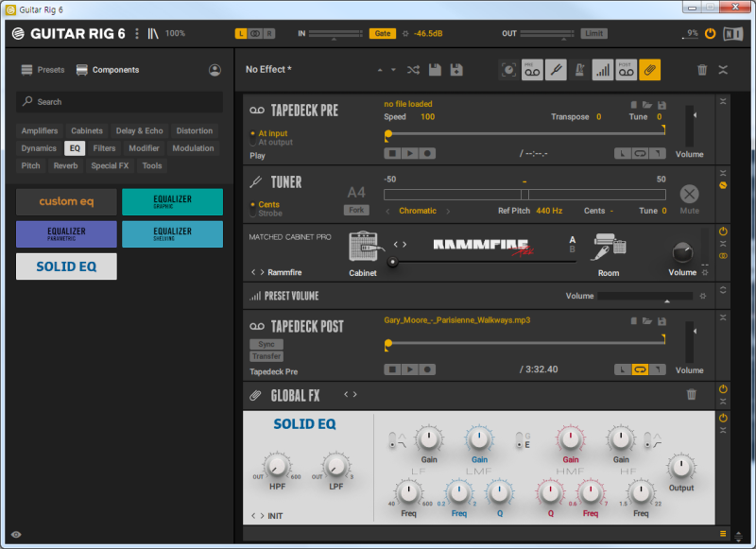Toggle the Gate button
756x549 pixels.
[383, 33]
